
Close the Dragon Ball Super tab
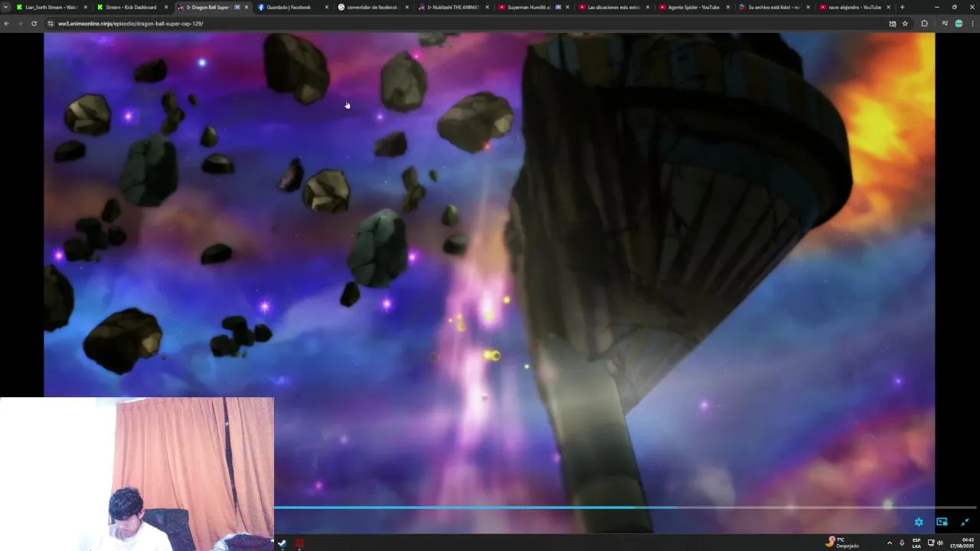point(246,7)
